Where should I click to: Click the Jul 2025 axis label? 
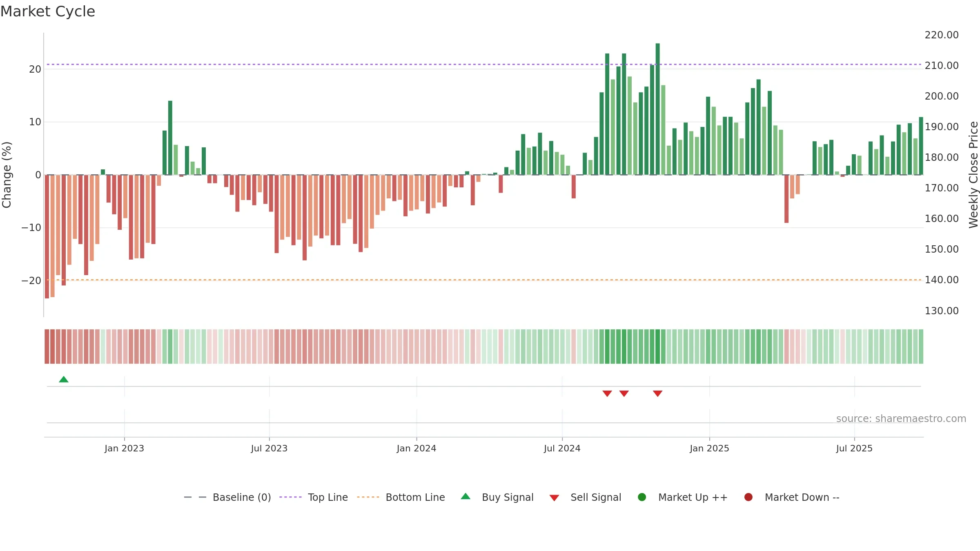click(x=854, y=449)
